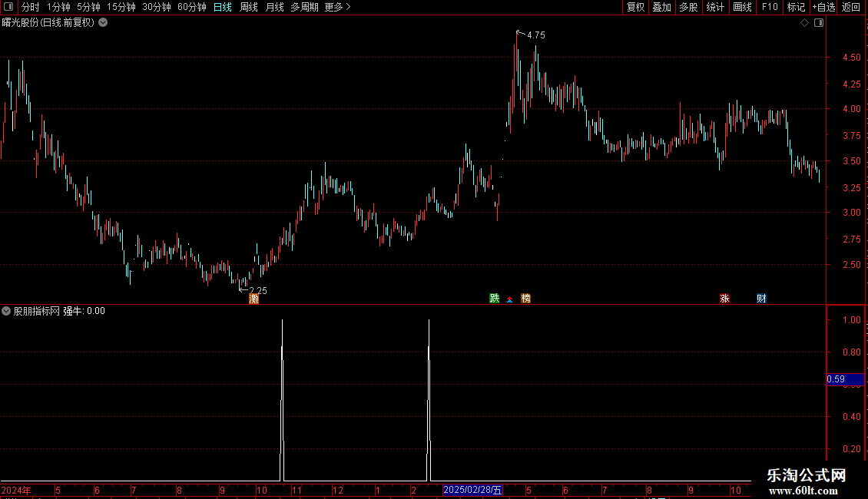This screenshot has height=499, width=868.
Task: Switch to 周线 weekly chart
Action: (249, 7)
